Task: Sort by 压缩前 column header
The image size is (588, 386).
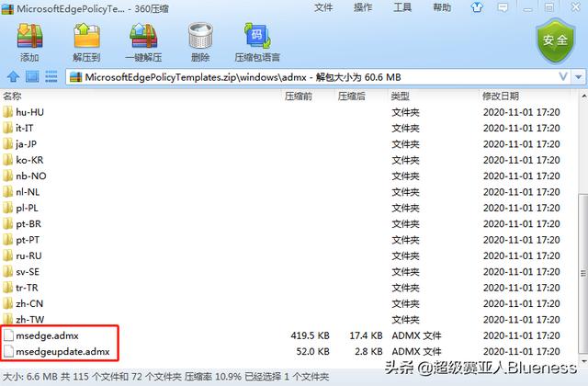Action: (299, 96)
